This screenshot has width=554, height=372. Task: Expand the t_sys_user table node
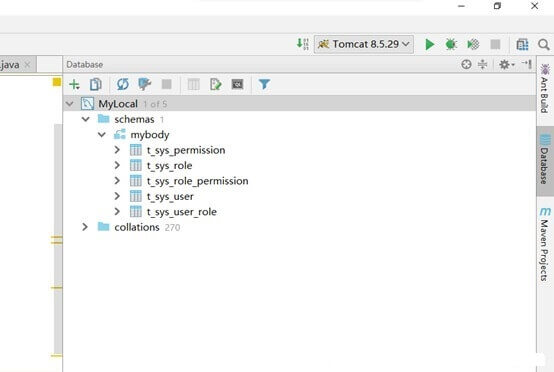[x=117, y=196]
